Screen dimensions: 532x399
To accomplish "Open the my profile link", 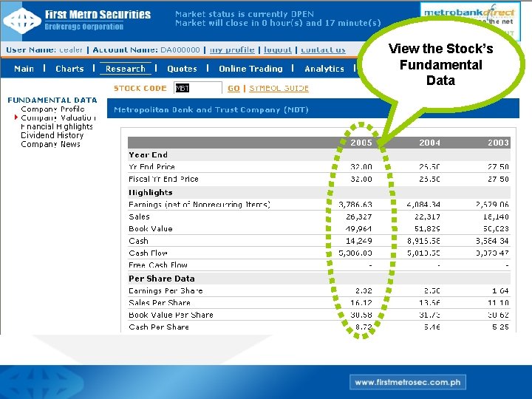I will (x=232, y=50).
